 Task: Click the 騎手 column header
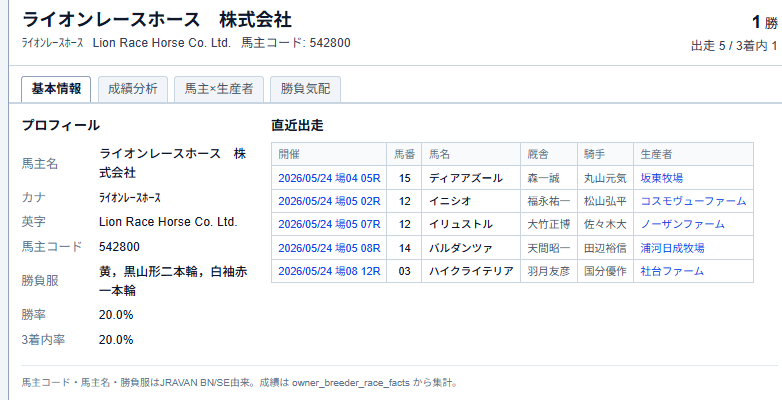(605, 155)
